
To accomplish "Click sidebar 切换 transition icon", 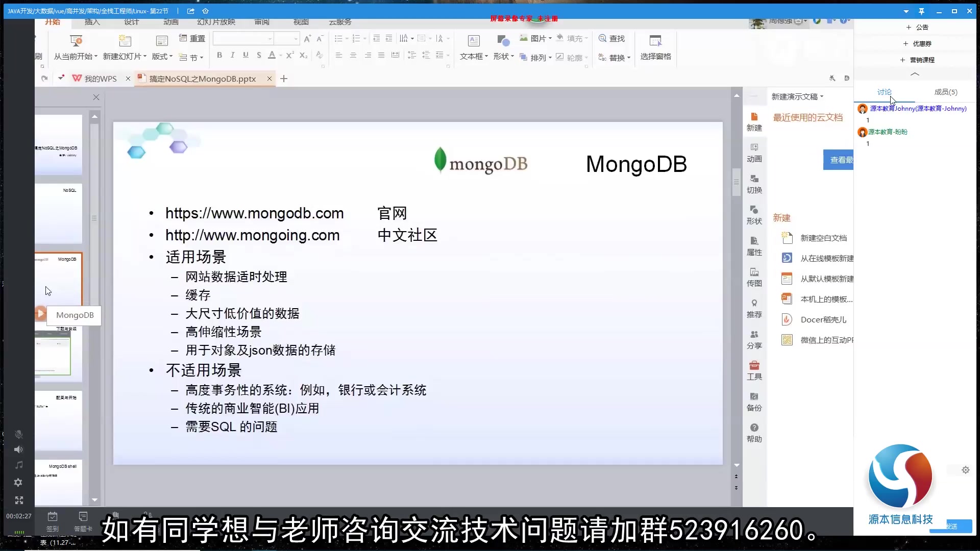I will pyautogui.click(x=754, y=184).
